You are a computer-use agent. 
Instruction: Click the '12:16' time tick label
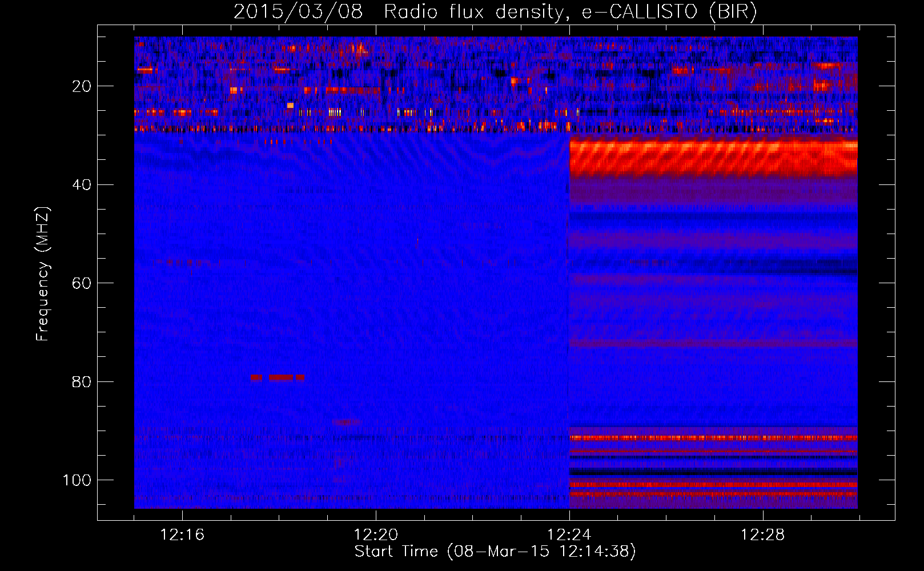point(182,535)
